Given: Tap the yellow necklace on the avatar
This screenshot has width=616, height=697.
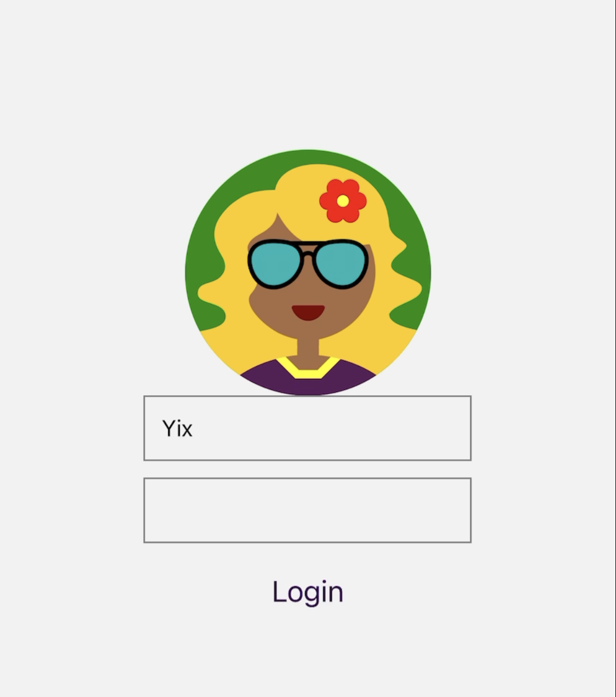Looking at the screenshot, I should point(307,367).
